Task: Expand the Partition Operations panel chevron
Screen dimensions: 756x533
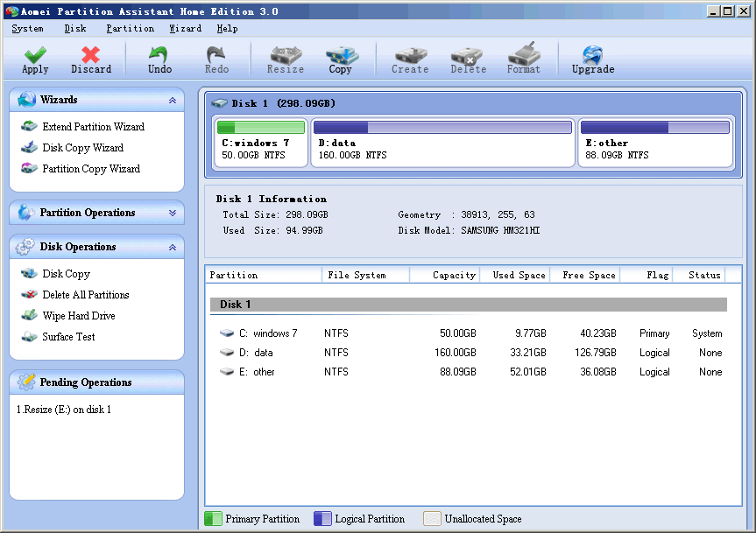Action: tap(172, 213)
